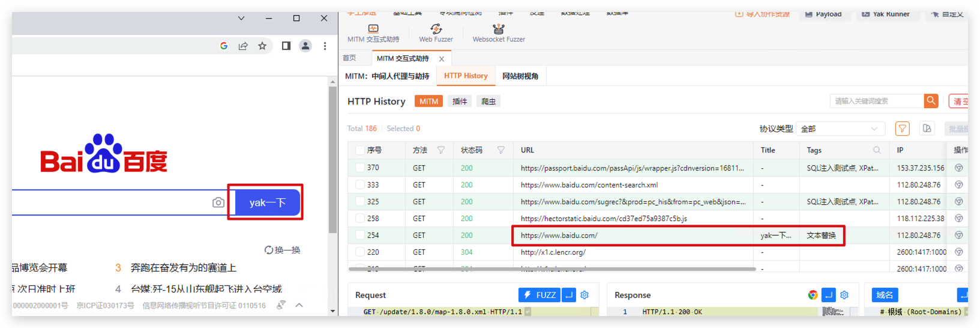
Task: Click the Request panel settings gear
Action: (585, 295)
